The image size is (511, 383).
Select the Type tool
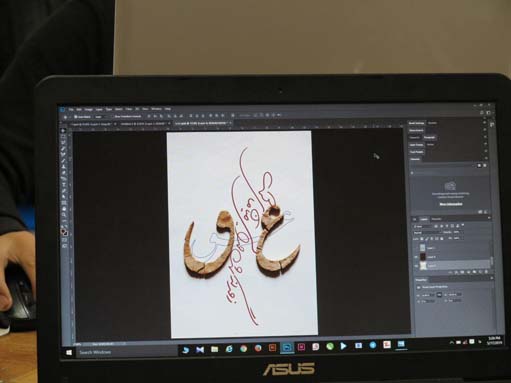tap(64, 184)
